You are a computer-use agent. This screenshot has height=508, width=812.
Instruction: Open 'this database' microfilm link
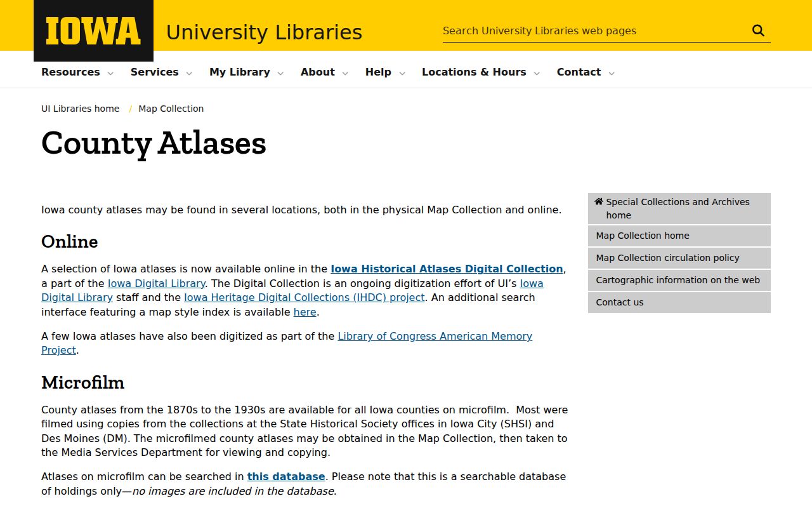pyautogui.click(x=286, y=476)
